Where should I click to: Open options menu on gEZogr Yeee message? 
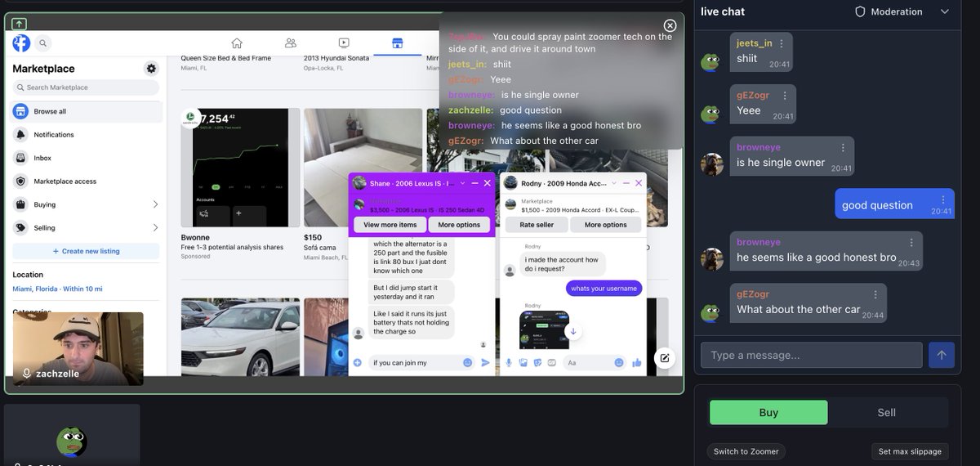click(785, 96)
